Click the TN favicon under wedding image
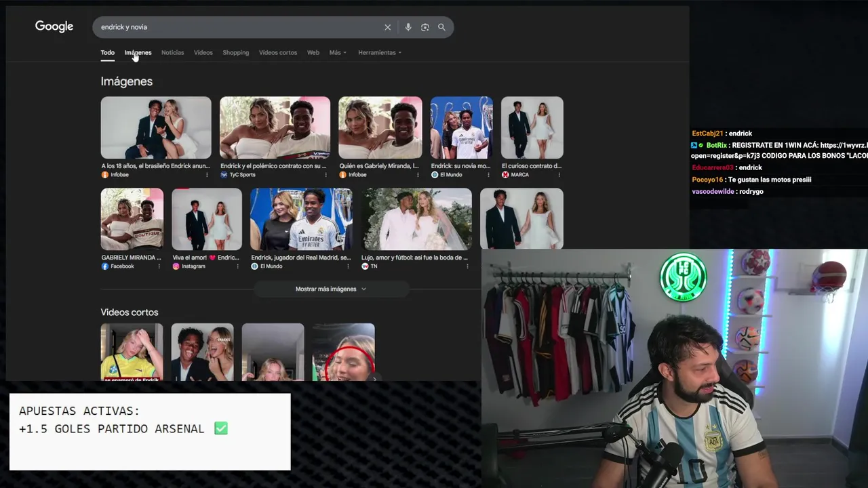 tap(365, 266)
